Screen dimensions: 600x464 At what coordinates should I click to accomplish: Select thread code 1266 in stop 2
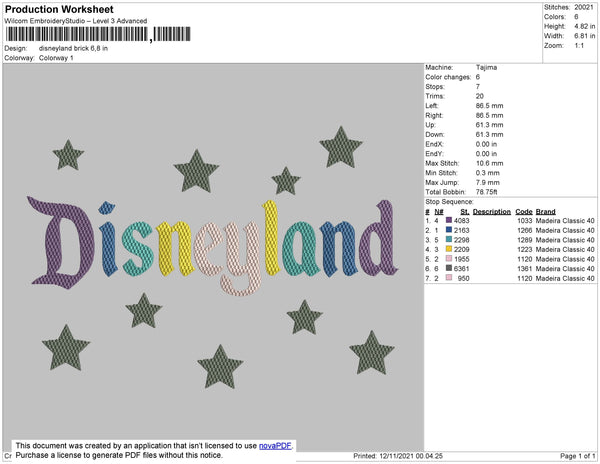[525, 230]
